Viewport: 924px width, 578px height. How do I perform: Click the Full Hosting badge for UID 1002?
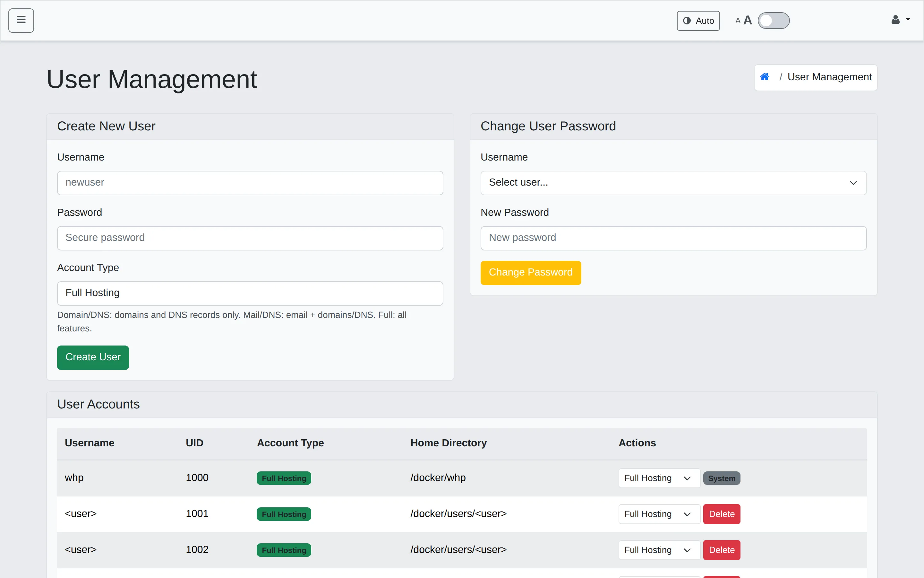(x=284, y=550)
